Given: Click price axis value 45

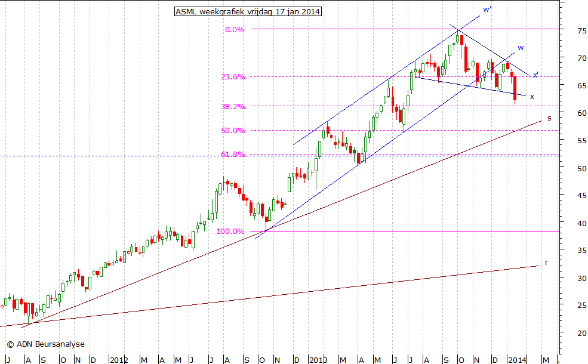Looking at the screenshot, I should [x=582, y=195].
